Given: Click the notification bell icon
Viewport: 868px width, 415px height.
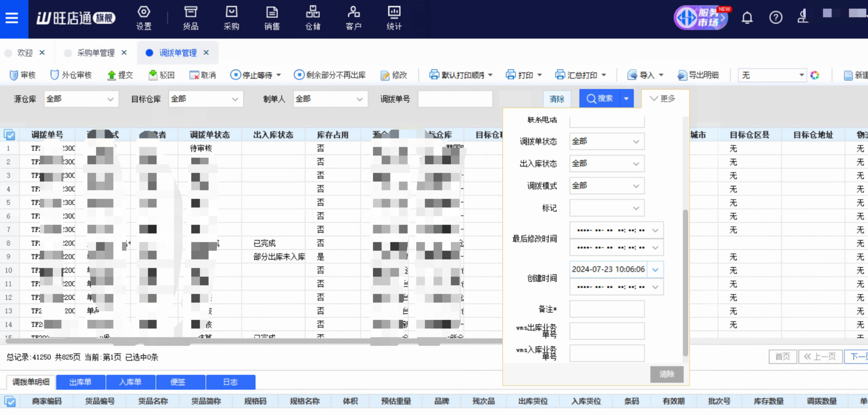Looking at the screenshot, I should click(747, 18).
